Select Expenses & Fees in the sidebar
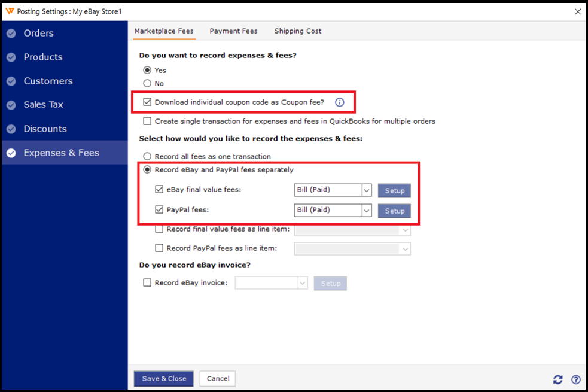Viewport: 588px width, 392px height. point(65,153)
